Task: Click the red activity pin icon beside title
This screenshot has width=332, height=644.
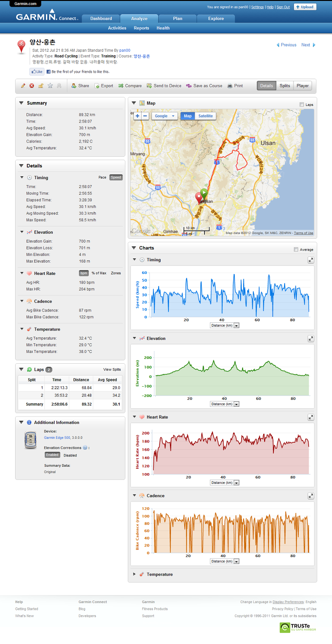Action: [x=21, y=47]
